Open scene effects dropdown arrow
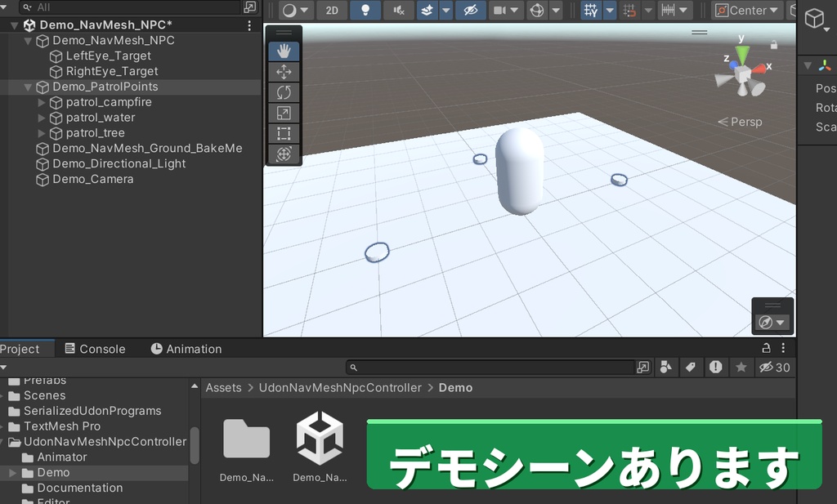The height and width of the screenshot is (504, 837). coord(445,10)
